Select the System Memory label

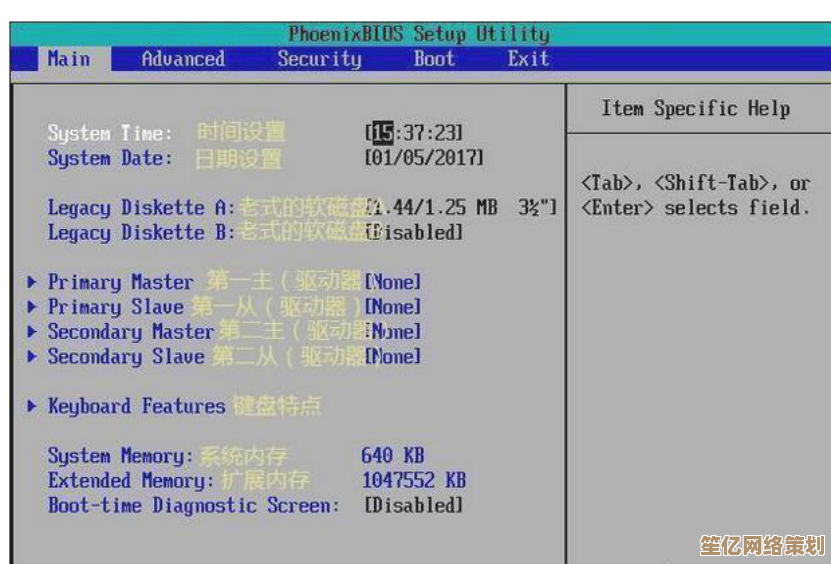pyautogui.click(x=120, y=456)
